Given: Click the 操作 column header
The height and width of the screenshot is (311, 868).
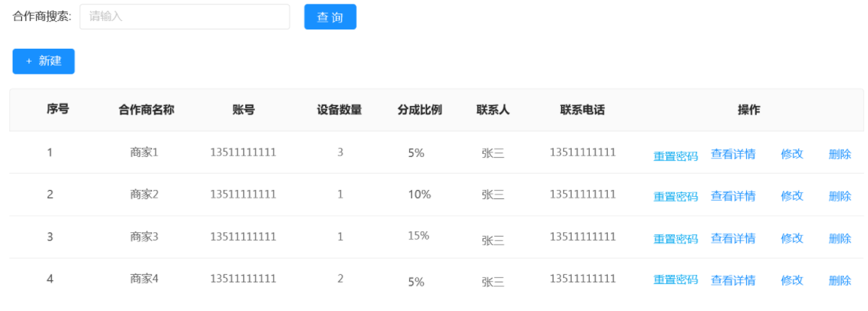Looking at the screenshot, I should (749, 110).
